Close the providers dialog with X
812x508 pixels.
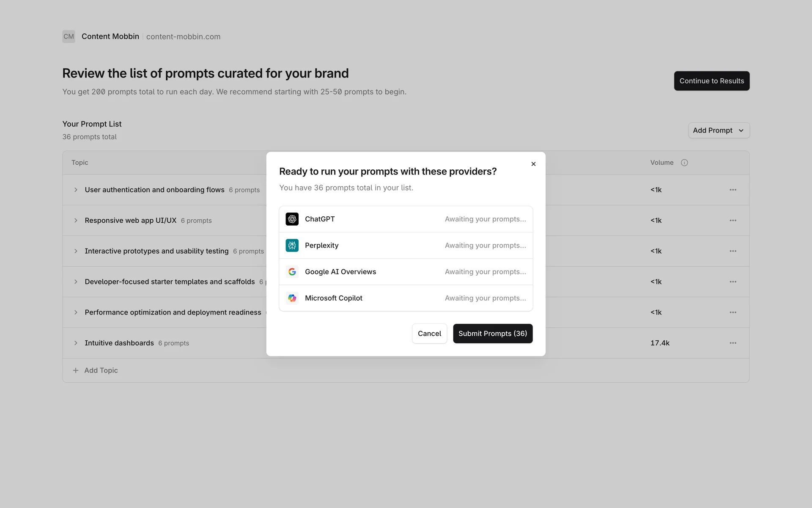(533, 164)
